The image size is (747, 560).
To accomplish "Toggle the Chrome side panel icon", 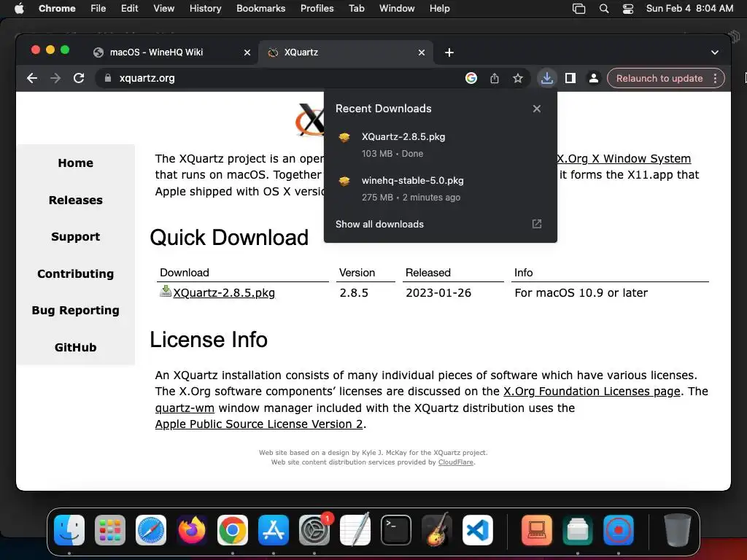I will 570,78.
